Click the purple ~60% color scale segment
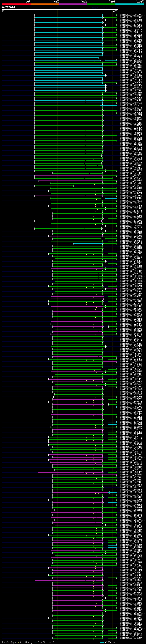The width and height of the screenshot is (146, 644). point(73,4)
